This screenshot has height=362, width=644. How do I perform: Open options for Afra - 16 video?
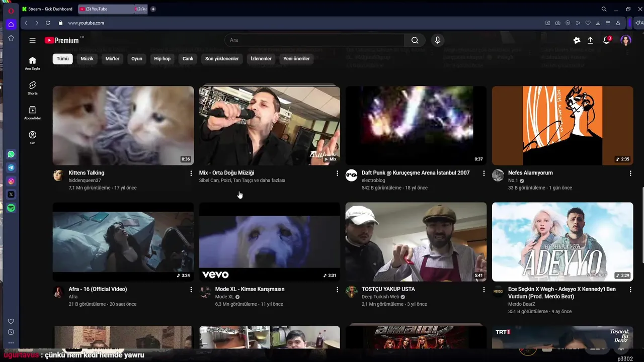click(x=191, y=290)
